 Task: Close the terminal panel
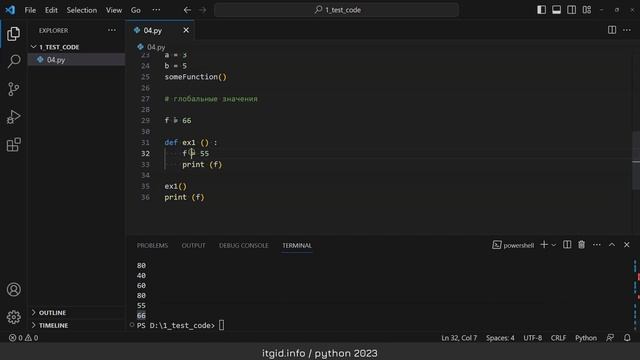coord(627,244)
